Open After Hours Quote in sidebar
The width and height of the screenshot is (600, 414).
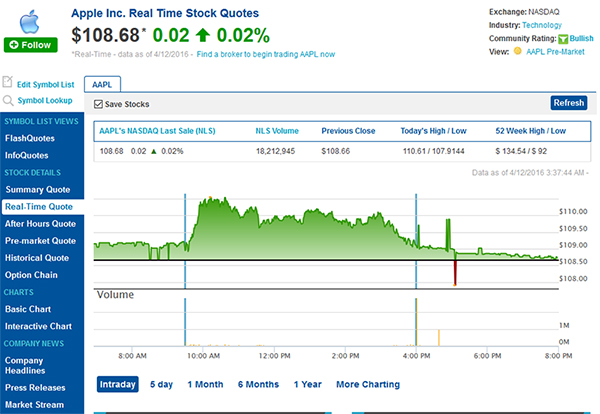coord(42,224)
